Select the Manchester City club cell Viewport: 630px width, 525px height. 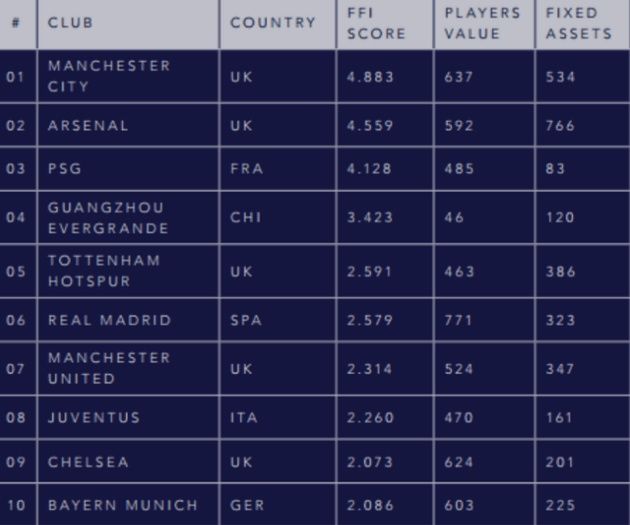coord(109,76)
